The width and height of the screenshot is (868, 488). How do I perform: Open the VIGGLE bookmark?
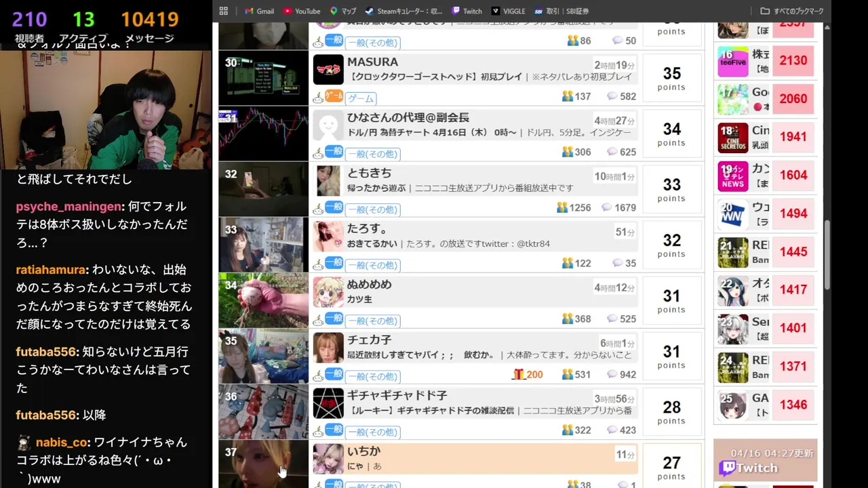point(508,11)
